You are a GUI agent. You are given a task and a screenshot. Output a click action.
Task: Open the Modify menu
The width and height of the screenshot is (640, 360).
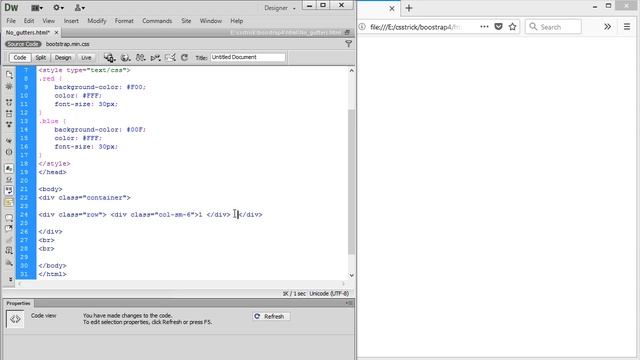point(97,21)
